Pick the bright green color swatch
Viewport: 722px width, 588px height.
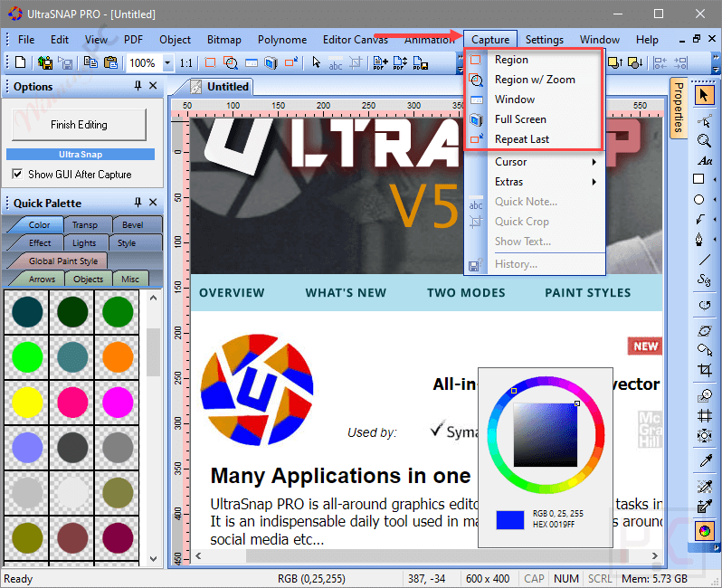(27, 357)
